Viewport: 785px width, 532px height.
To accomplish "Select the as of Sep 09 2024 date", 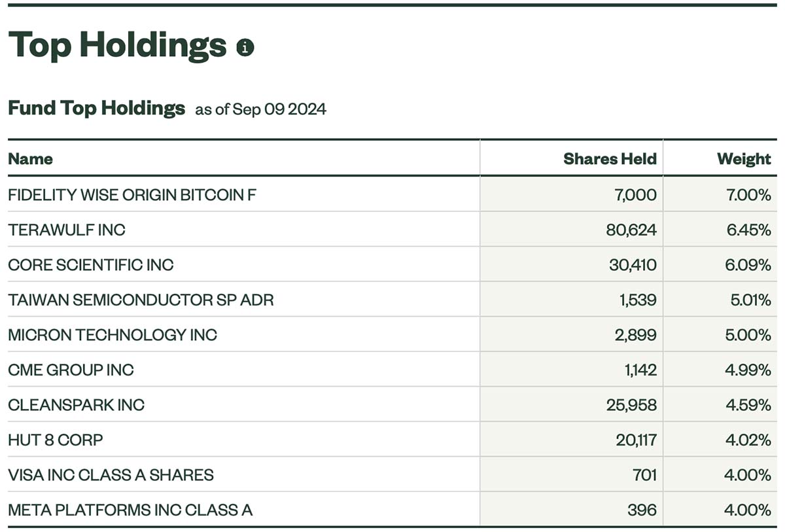I will point(260,109).
